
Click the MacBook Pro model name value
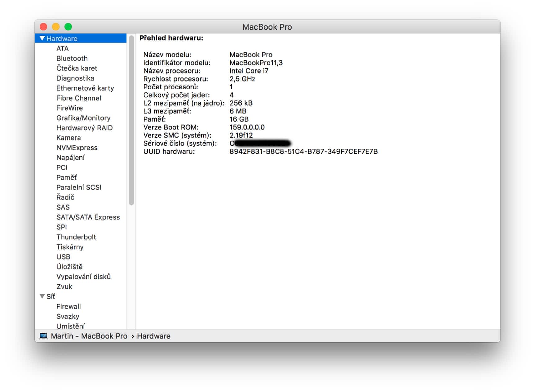[251, 55]
